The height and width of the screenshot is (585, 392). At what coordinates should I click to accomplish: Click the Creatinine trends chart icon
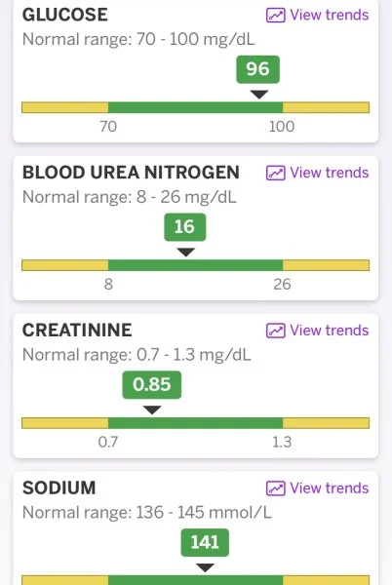click(276, 331)
